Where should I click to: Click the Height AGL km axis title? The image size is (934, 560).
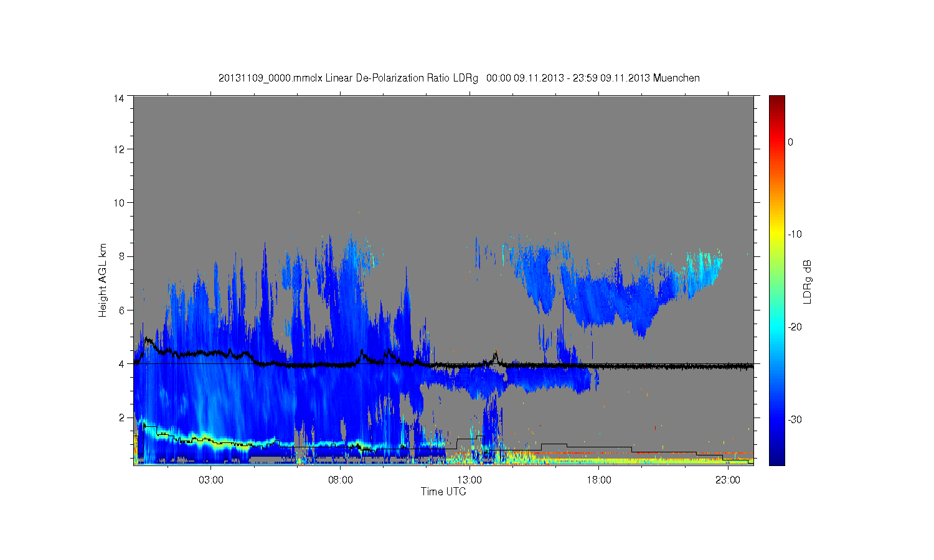point(103,280)
